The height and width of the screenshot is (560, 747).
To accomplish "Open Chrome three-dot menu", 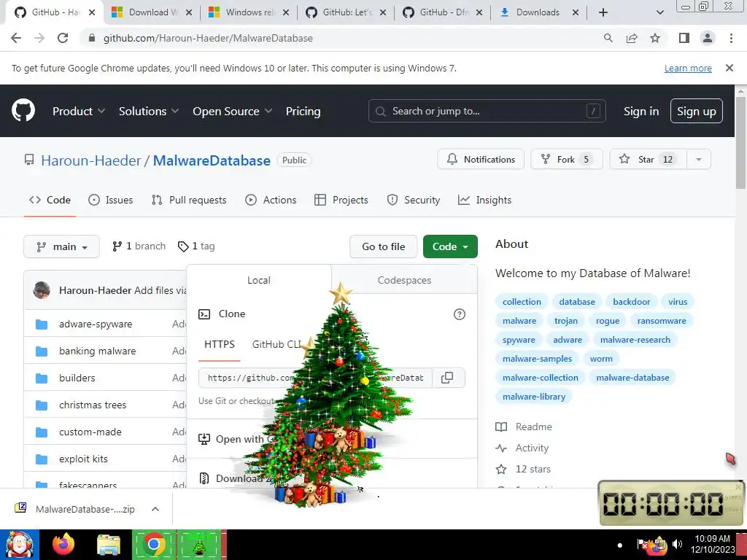I will click(x=731, y=38).
